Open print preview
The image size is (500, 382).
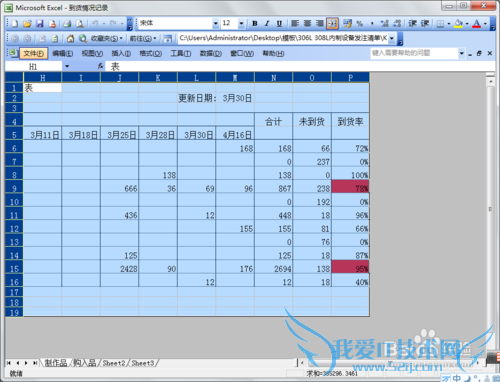(80, 23)
